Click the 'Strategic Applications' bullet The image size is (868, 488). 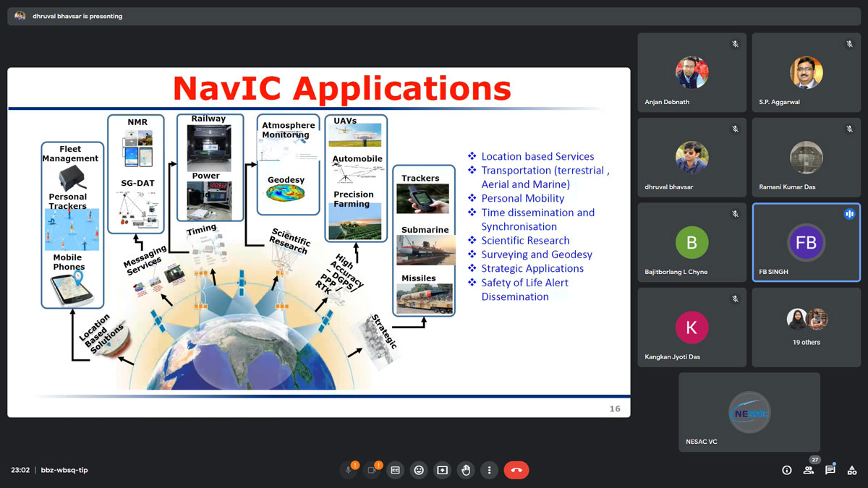point(532,268)
